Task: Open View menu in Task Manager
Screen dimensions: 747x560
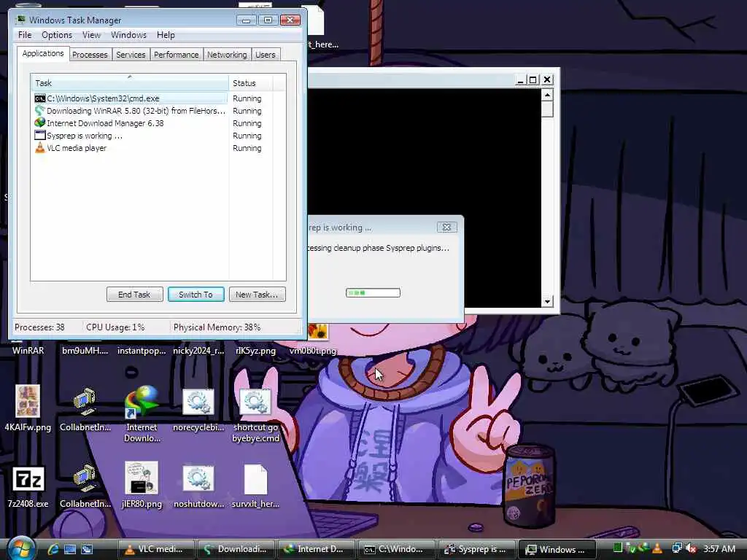Action: (91, 35)
